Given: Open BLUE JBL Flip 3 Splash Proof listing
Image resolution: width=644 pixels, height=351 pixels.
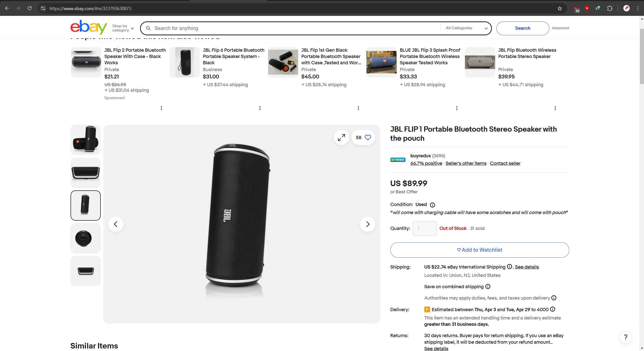Looking at the screenshot, I should click(x=430, y=56).
